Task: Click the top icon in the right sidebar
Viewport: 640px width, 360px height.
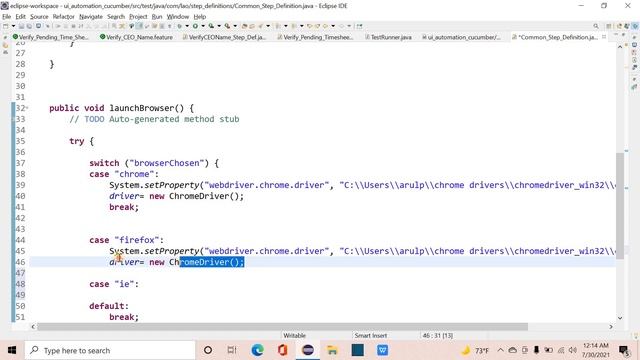Action: point(635,37)
